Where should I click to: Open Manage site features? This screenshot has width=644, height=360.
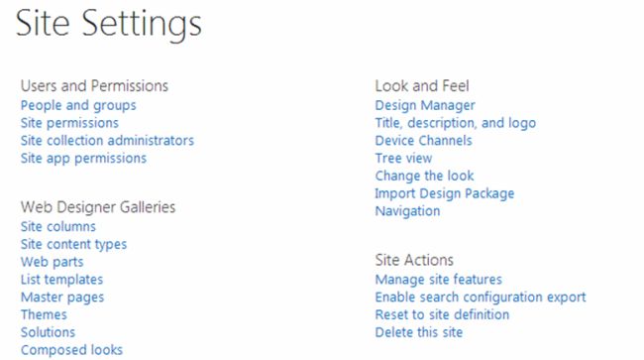439,280
